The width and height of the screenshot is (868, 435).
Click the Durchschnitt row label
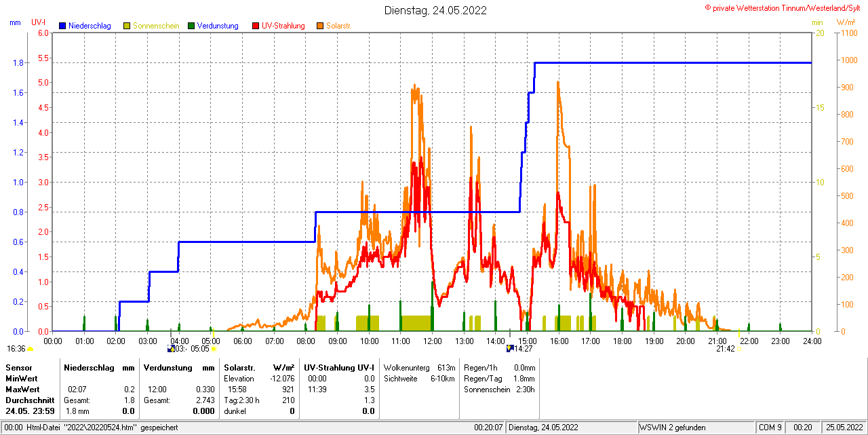click(x=30, y=400)
